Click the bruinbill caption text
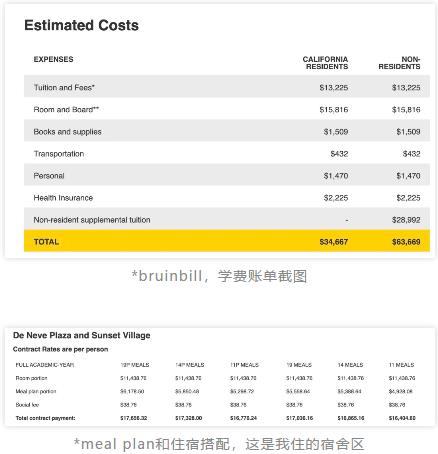Viewport: 438px width, 454px height. click(x=219, y=276)
